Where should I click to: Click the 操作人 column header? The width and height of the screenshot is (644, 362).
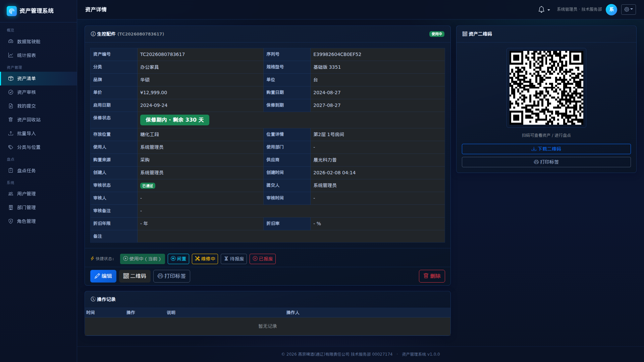tap(293, 313)
